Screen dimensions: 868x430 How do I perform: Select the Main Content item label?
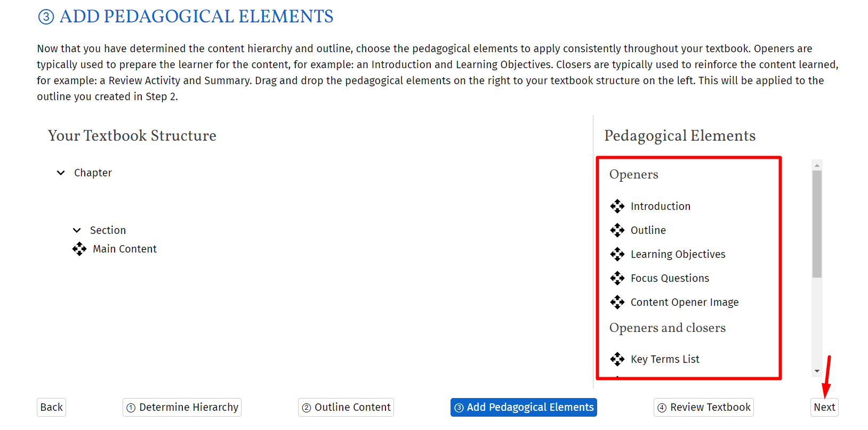click(x=125, y=249)
